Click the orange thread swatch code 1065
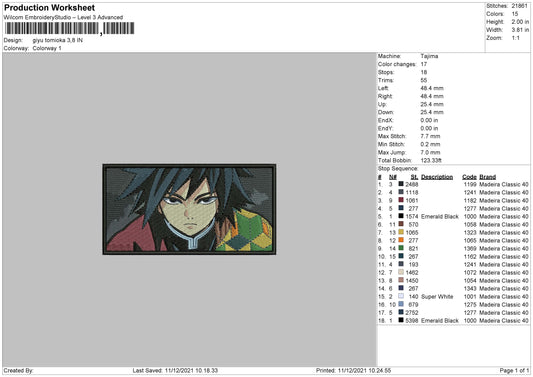 tap(401, 240)
